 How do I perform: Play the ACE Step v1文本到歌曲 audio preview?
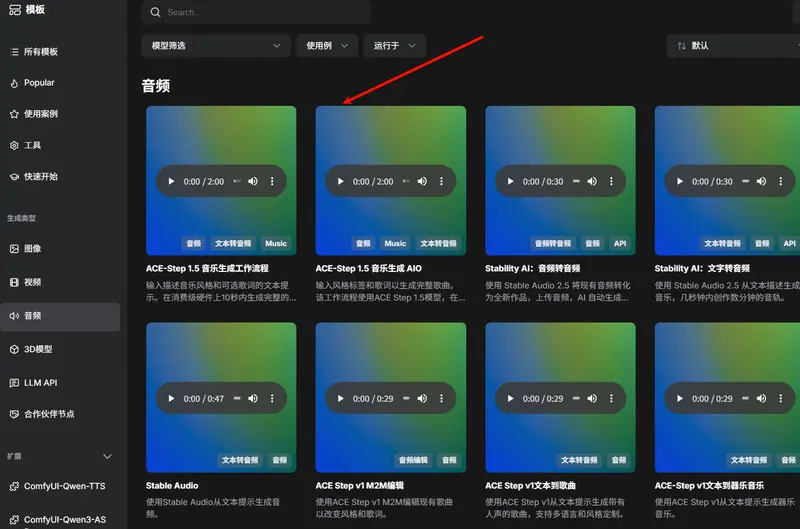[x=510, y=398]
